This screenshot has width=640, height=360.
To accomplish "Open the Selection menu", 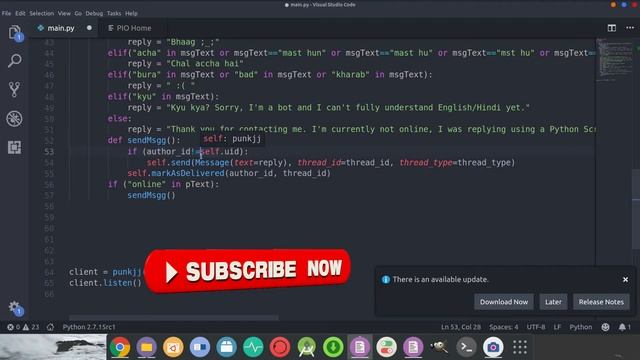I will (41, 13).
